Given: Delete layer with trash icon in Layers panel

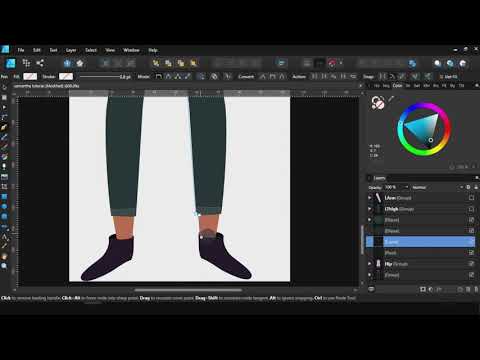Looking at the screenshot, I should tap(476, 289).
